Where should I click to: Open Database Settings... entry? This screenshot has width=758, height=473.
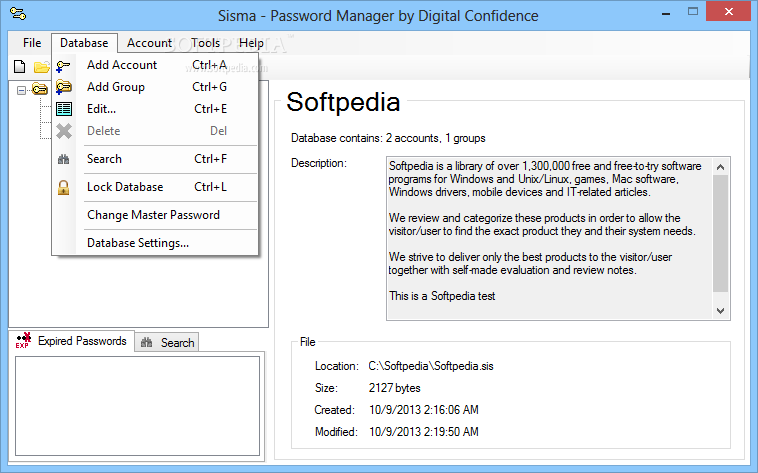coord(155,243)
